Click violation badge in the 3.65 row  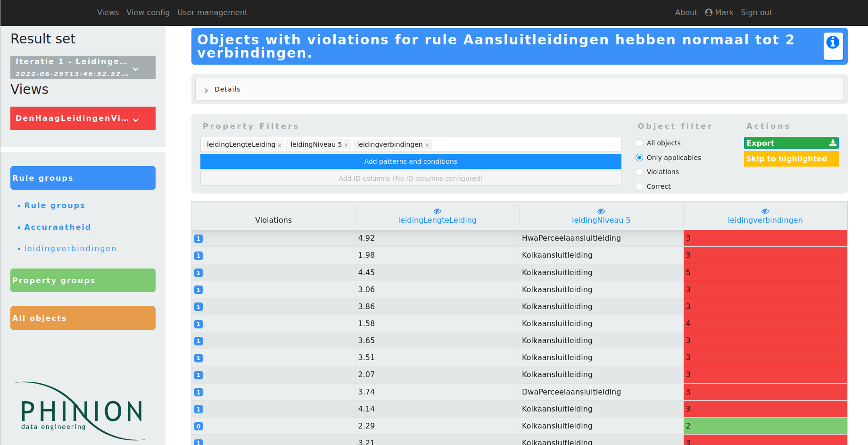click(198, 341)
